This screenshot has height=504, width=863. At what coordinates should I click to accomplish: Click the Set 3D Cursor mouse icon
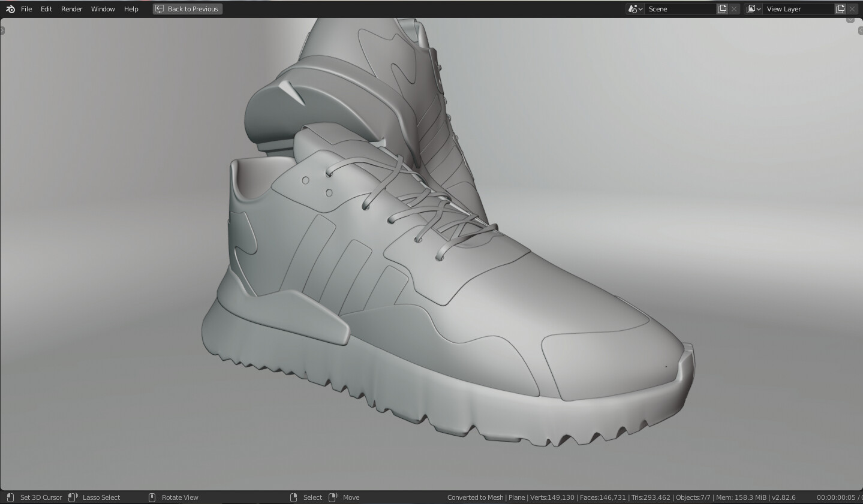pos(10,497)
